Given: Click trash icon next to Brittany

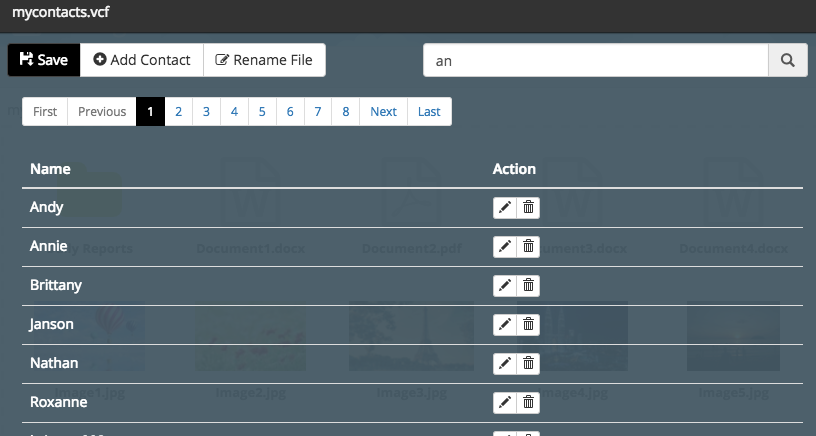Looking at the screenshot, I should [x=529, y=286].
